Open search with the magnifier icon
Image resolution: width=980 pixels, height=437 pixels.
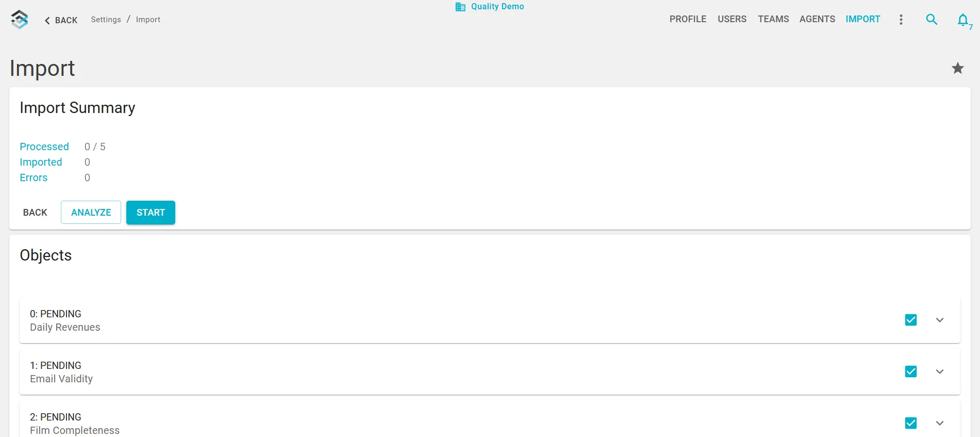click(x=931, y=20)
